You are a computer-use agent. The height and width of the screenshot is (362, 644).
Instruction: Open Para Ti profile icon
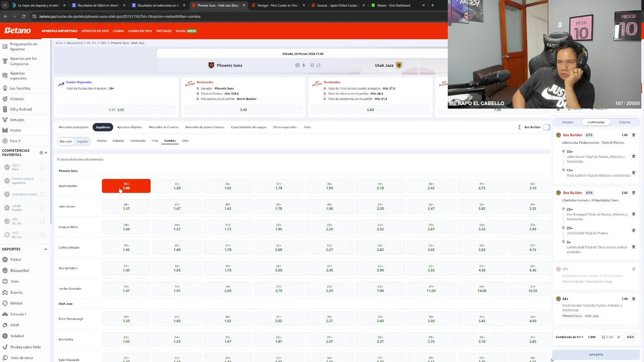5,141
